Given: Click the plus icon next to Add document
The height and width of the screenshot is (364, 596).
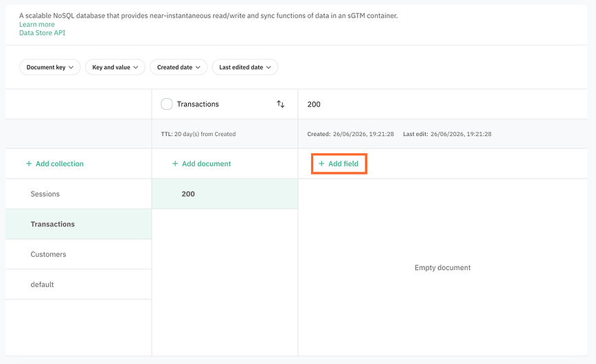Looking at the screenshot, I should tap(175, 163).
